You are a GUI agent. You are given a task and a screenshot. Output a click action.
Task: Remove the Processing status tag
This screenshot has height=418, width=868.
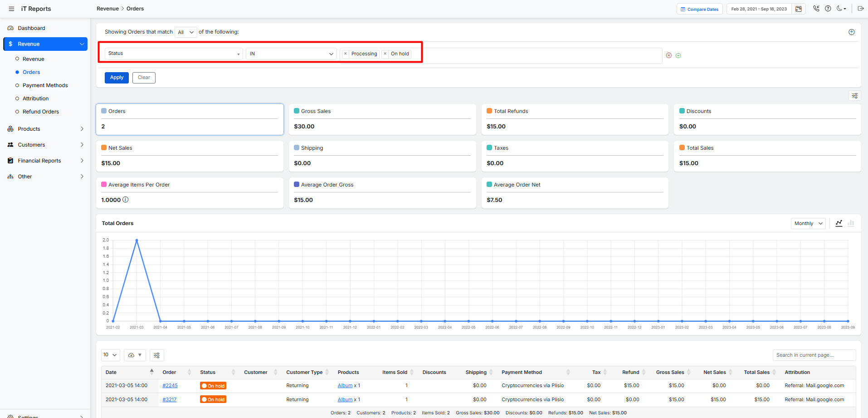(x=346, y=54)
